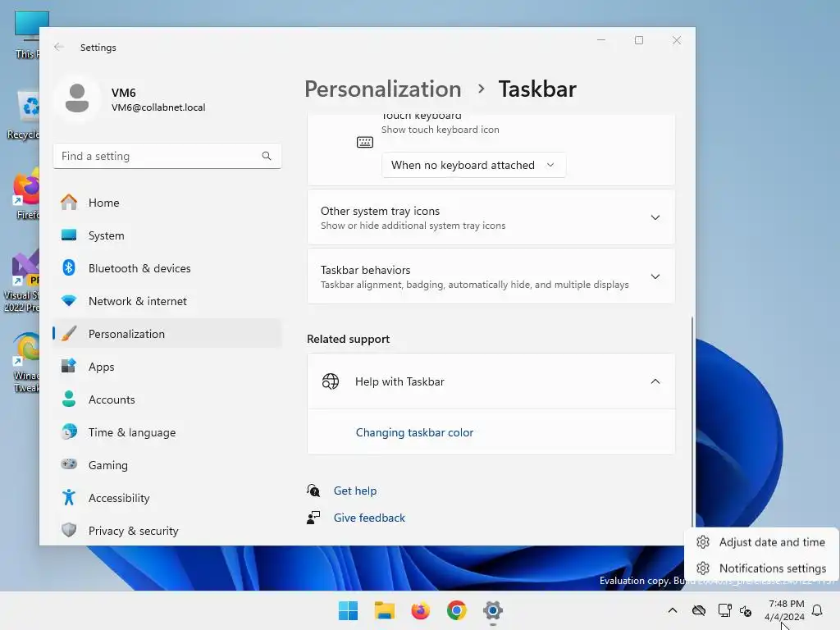Click the OneDrive cloud tray icon
The width and height of the screenshot is (840, 630).
coord(699,610)
